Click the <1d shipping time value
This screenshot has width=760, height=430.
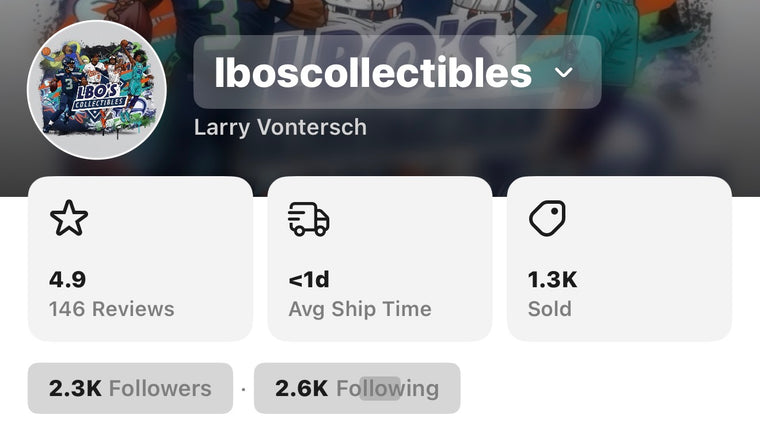point(309,279)
